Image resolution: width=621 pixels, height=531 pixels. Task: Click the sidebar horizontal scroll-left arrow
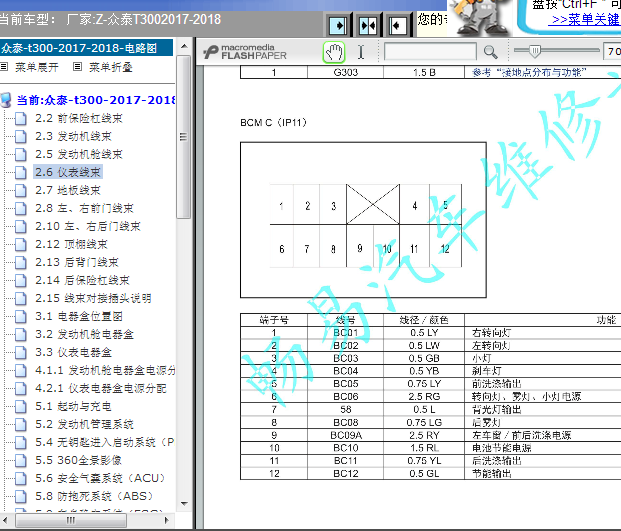coord(5,520)
